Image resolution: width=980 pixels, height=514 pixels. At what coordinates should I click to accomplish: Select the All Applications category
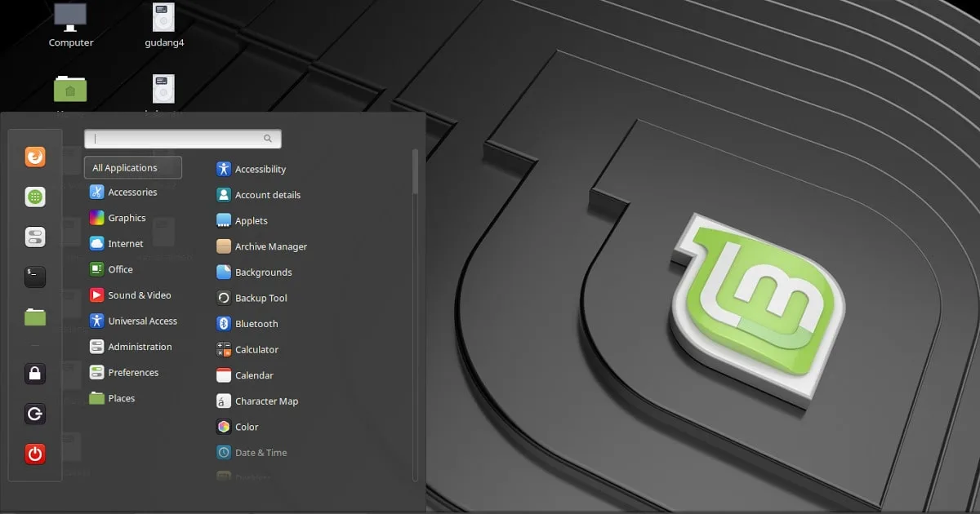[133, 168]
